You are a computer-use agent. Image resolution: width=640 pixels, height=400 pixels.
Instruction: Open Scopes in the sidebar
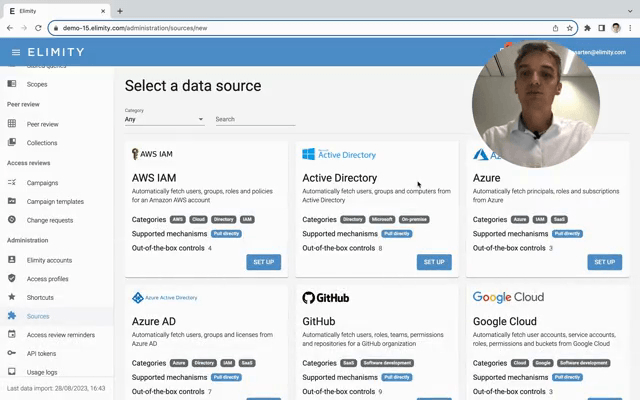37,84
